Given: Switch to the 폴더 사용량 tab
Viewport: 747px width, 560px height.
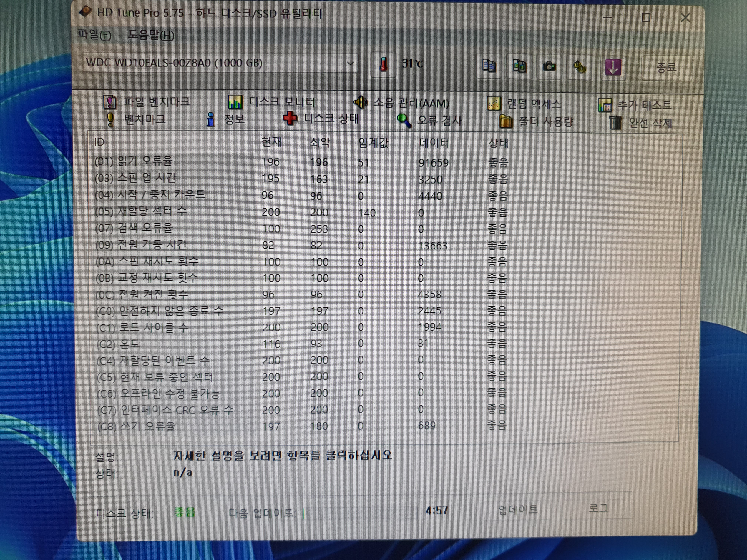Looking at the screenshot, I should 536,121.
